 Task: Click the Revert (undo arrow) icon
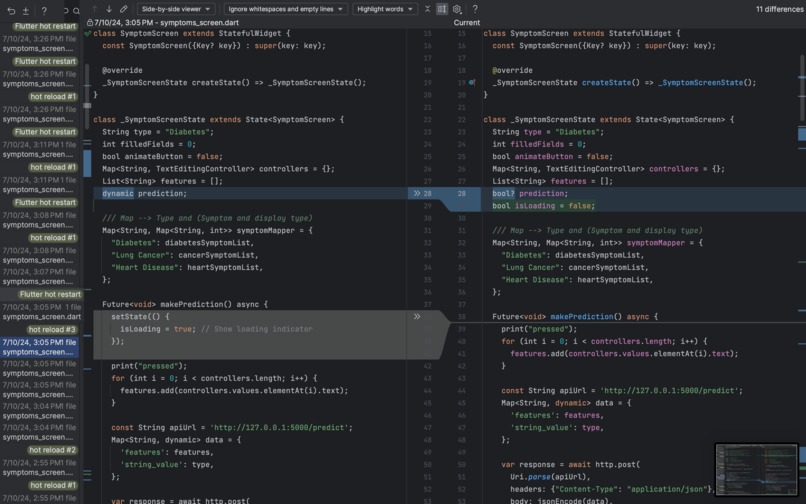(11, 10)
